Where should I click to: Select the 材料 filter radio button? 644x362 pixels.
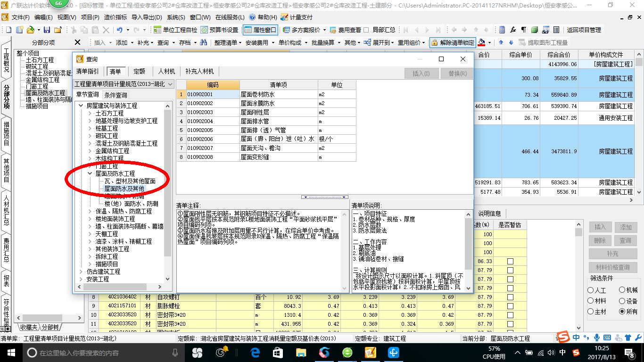[x=591, y=301]
